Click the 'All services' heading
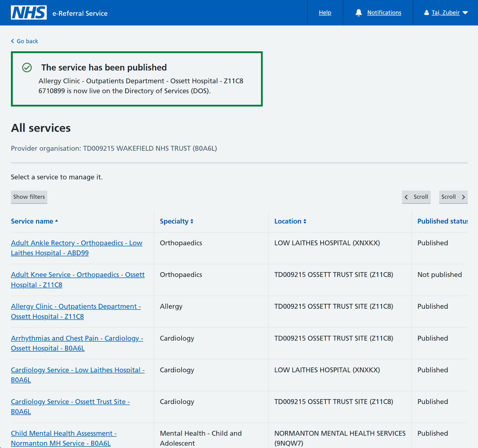This screenshot has height=448, width=478. (41, 128)
